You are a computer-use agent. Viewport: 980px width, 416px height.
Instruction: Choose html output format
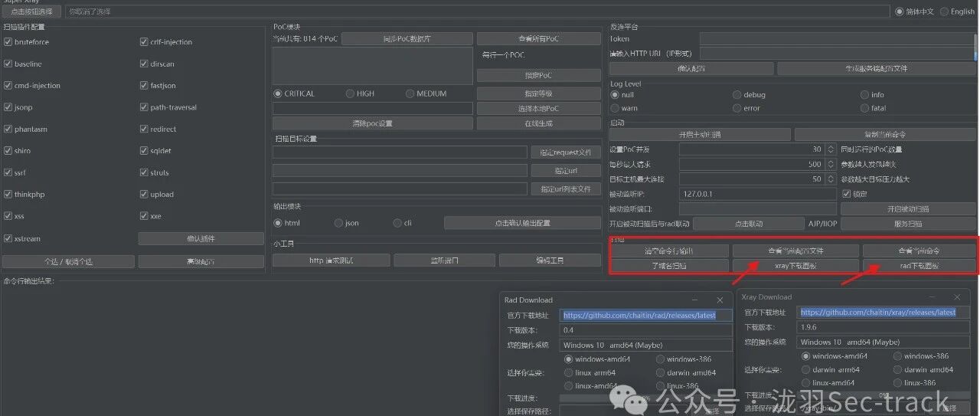pos(277,223)
